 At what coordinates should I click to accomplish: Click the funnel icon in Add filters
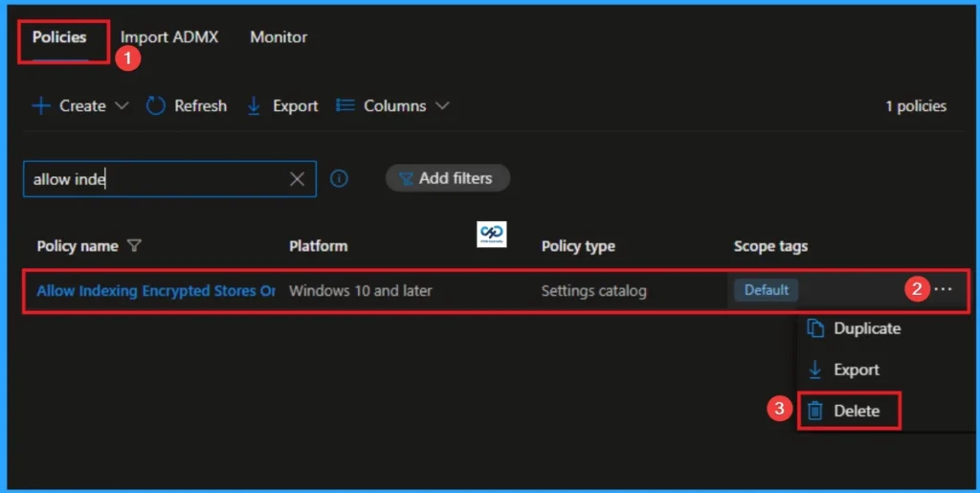pos(406,179)
